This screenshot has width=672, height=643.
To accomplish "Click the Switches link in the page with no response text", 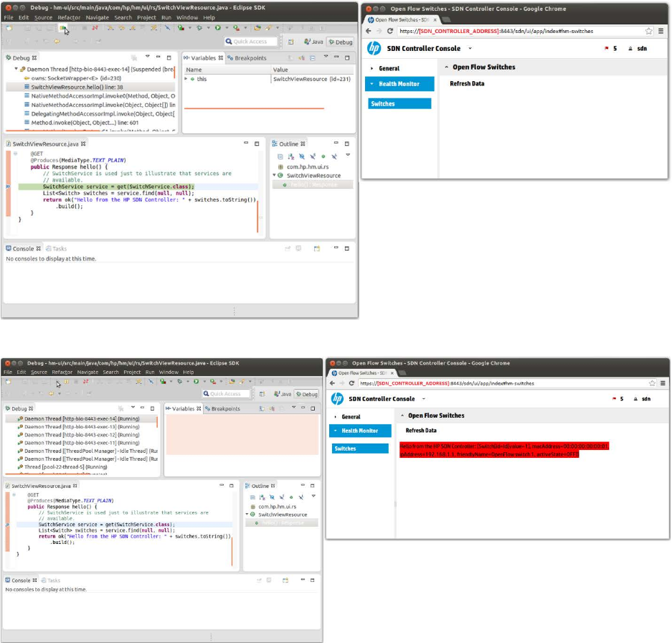I will pos(383,104).
